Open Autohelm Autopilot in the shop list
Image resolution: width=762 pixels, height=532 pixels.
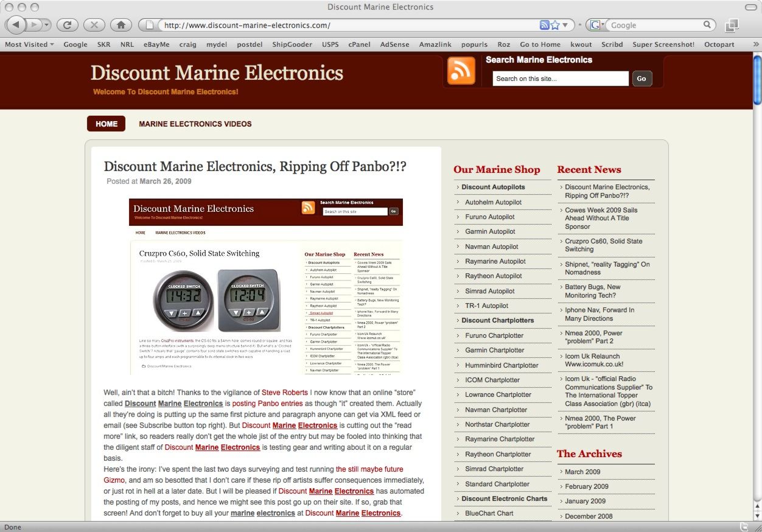[494, 202]
